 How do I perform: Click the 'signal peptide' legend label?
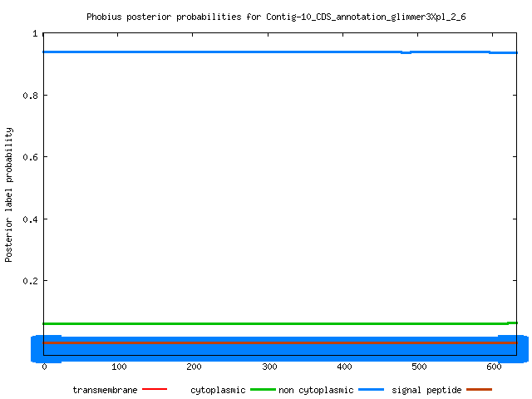tap(426, 390)
